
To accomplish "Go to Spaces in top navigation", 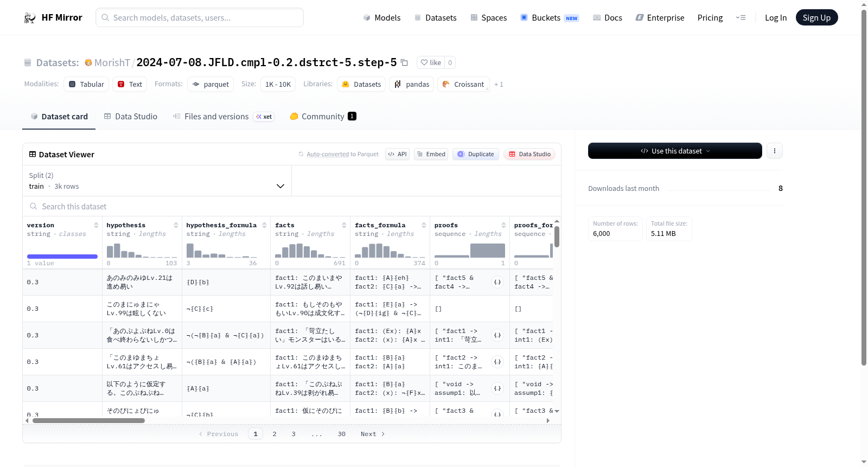I will (489, 17).
